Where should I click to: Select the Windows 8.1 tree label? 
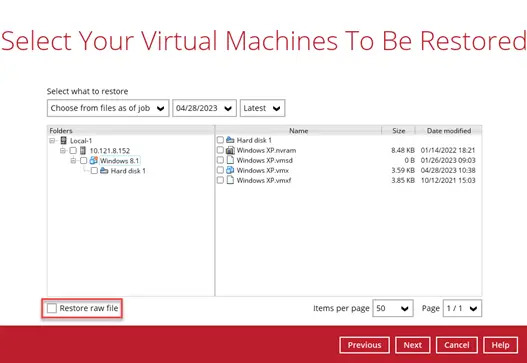point(119,161)
